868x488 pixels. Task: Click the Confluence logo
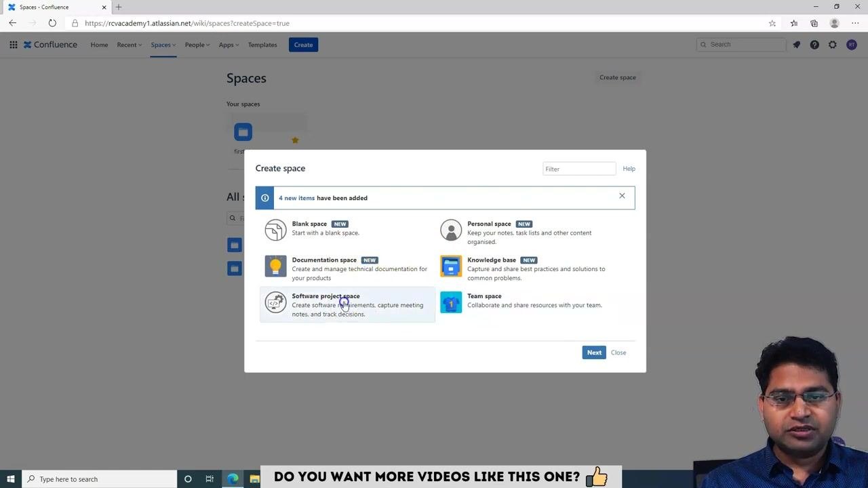51,45
